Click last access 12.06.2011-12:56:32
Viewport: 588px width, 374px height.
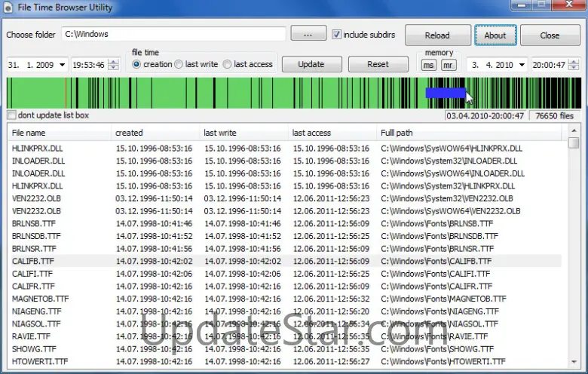coord(331,299)
